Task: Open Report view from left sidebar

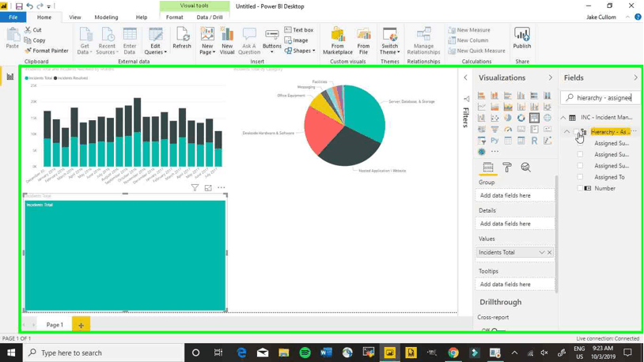Action: [9, 77]
